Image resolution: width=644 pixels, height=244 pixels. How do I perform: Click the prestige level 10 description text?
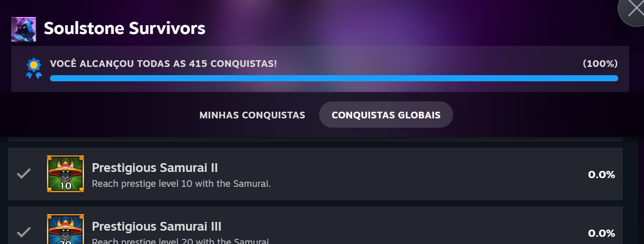181,183
